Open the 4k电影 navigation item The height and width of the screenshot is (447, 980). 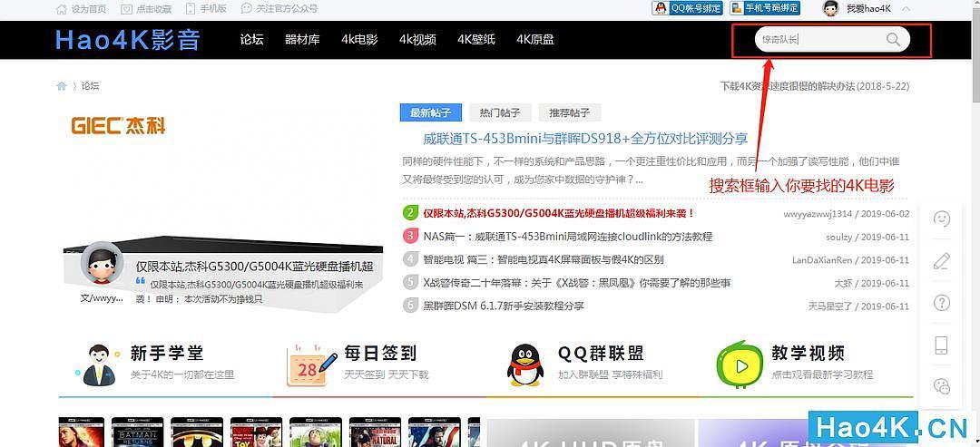pyautogui.click(x=359, y=39)
